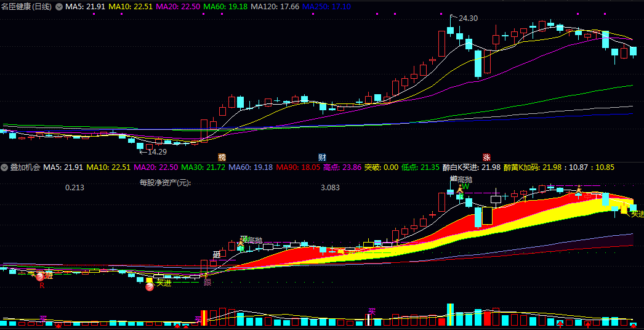Image resolution: width=644 pixels, height=330 pixels.
Task: Click the 醉黄K加码: 21.98 label
Action: point(533,167)
